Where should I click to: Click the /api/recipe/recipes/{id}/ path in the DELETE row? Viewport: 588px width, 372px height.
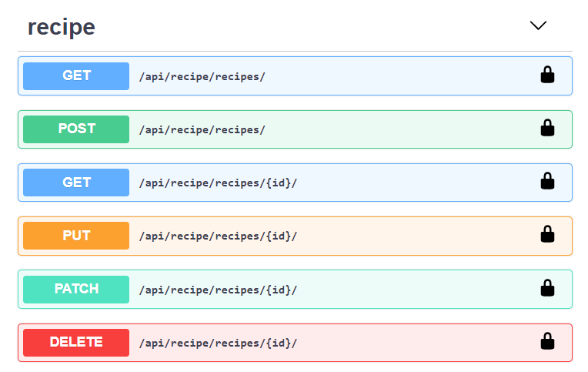[218, 344]
